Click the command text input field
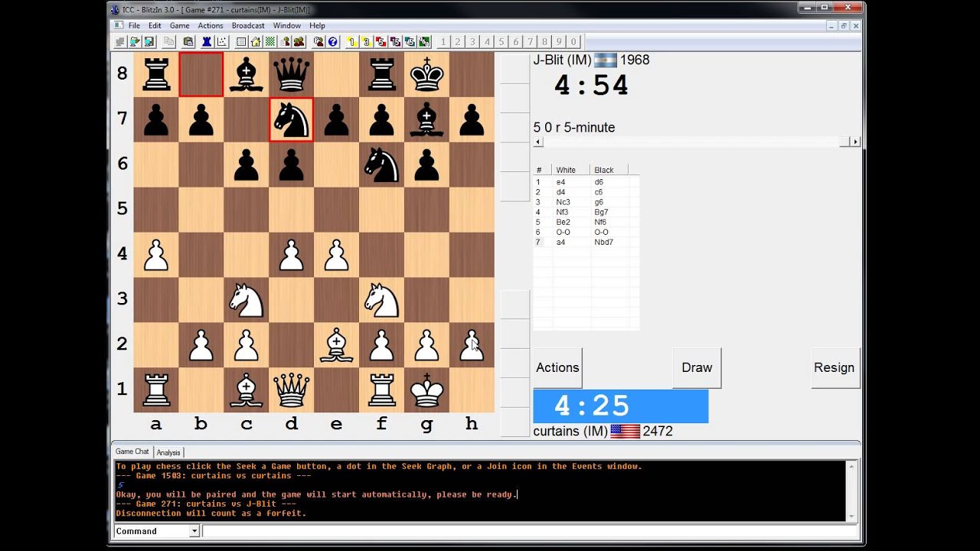This screenshot has height=551, width=980. [529, 531]
